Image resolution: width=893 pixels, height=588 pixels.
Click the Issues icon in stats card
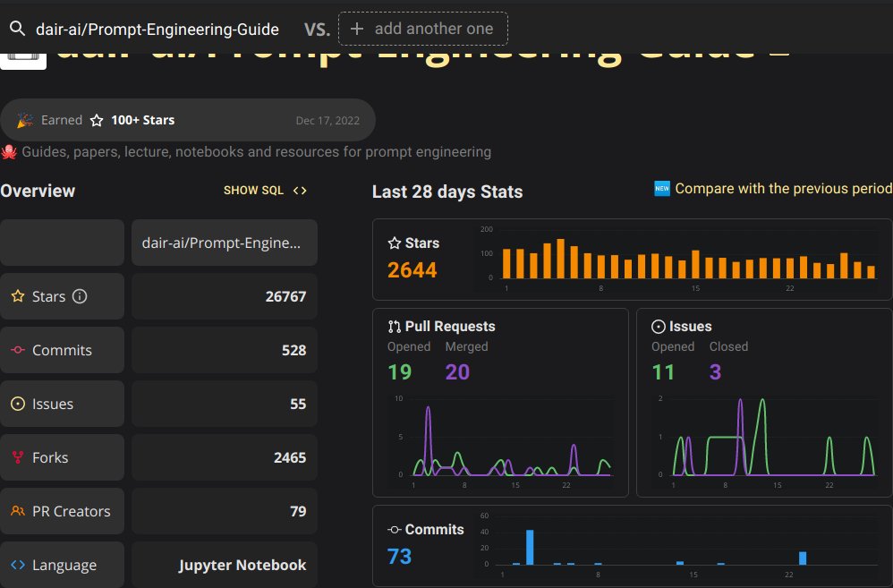(659, 327)
